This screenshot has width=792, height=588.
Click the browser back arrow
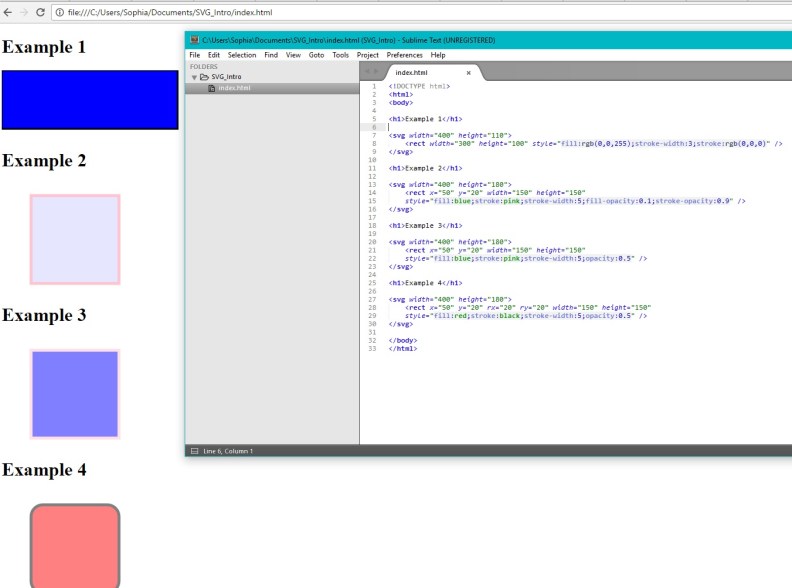[x=8, y=12]
